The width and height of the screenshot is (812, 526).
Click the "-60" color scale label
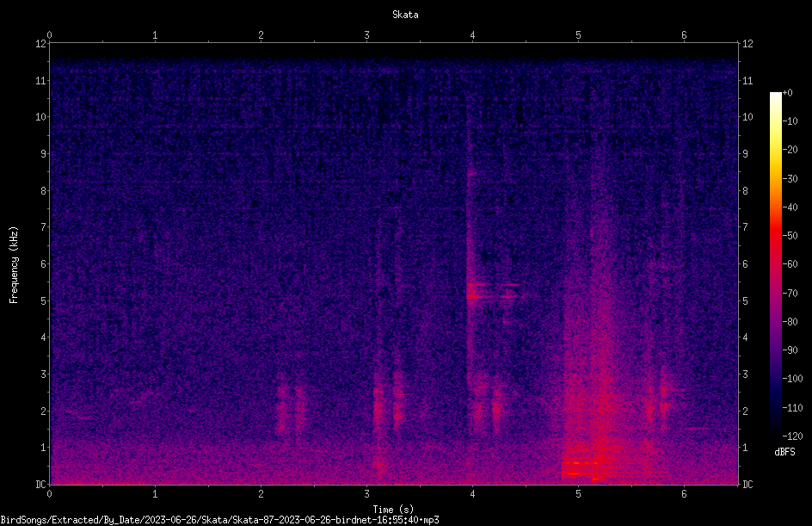[790, 264]
